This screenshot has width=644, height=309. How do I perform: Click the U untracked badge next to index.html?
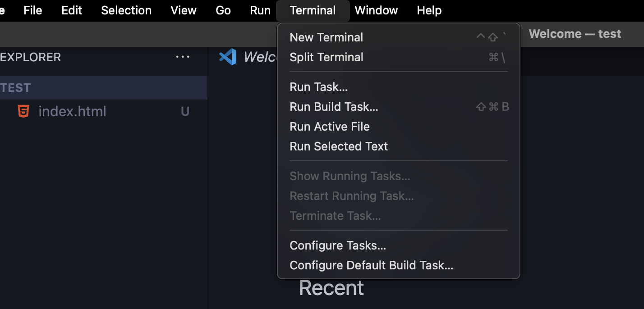coord(185,111)
